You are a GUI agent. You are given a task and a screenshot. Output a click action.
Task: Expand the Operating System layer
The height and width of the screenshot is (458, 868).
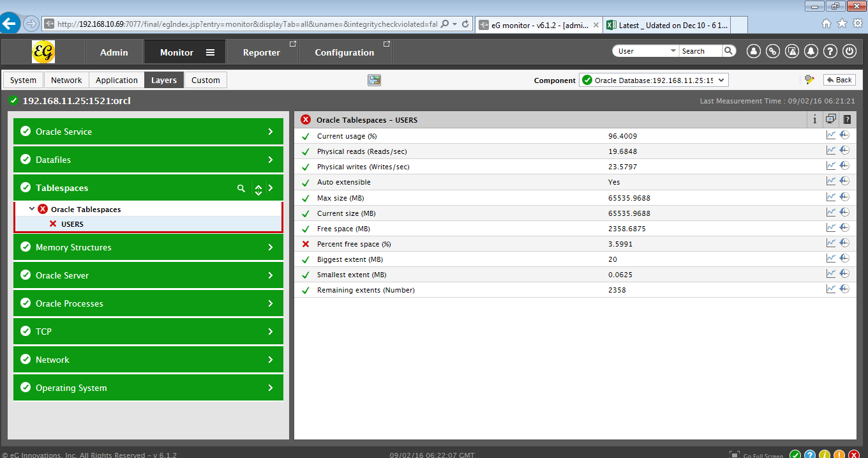point(148,388)
